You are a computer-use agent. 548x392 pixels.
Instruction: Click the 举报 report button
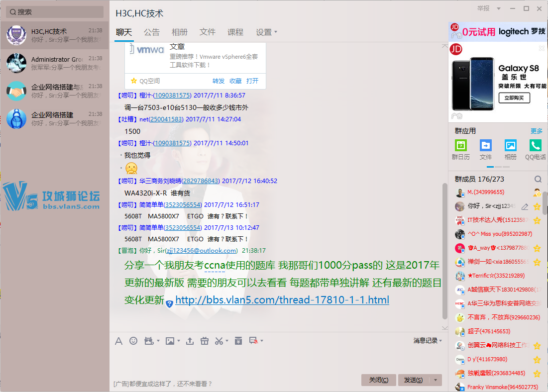484,8
